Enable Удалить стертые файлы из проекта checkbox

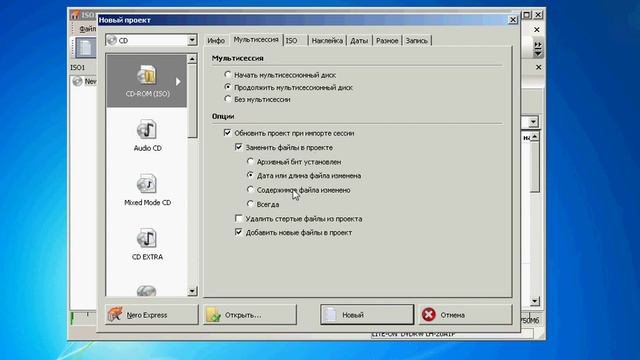pyautogui.click(x=239, y=218)
